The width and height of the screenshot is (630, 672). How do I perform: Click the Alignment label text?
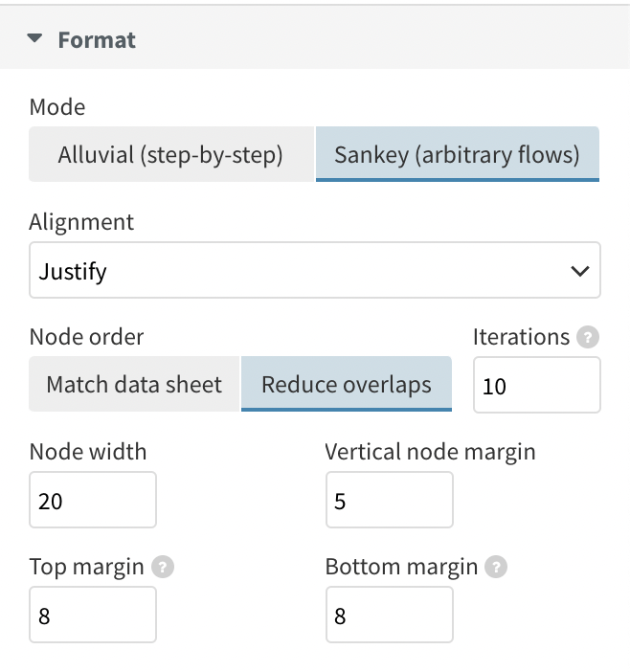point(81,222)
